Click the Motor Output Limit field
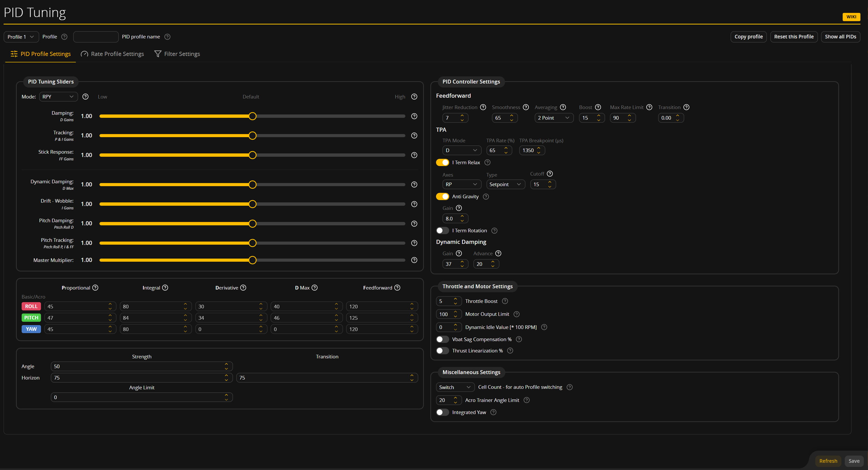Image resolution: width=868 pixels, height=470 pixels. [449, 314]
